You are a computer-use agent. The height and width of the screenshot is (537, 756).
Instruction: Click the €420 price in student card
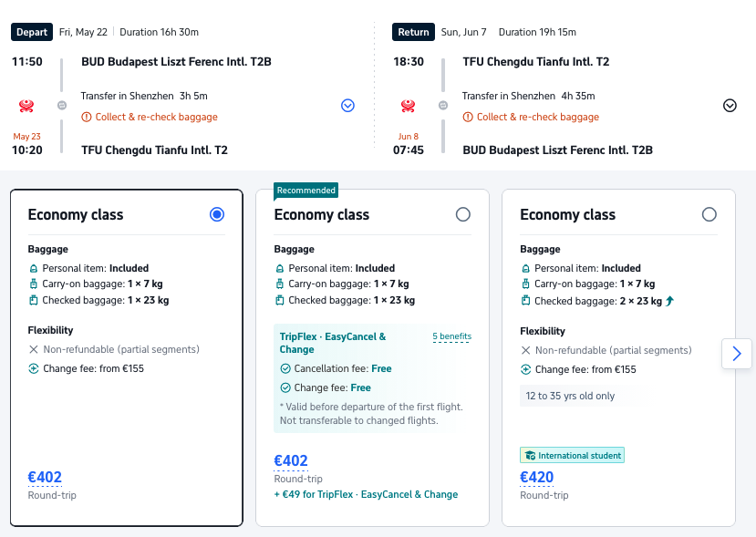coord(536,477)
